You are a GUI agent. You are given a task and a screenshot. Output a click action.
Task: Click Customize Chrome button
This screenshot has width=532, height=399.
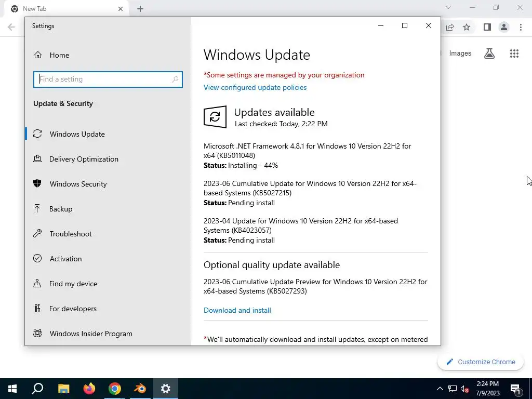(x=481, y=362)
